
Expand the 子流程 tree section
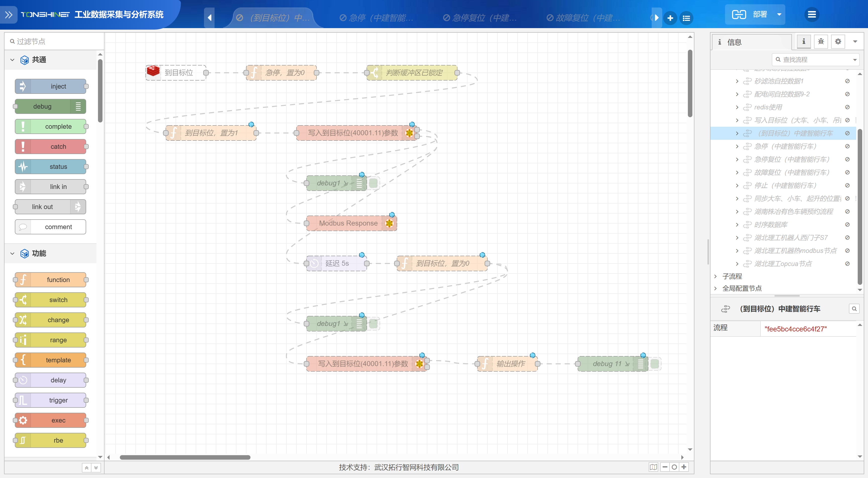click(715, 276)
